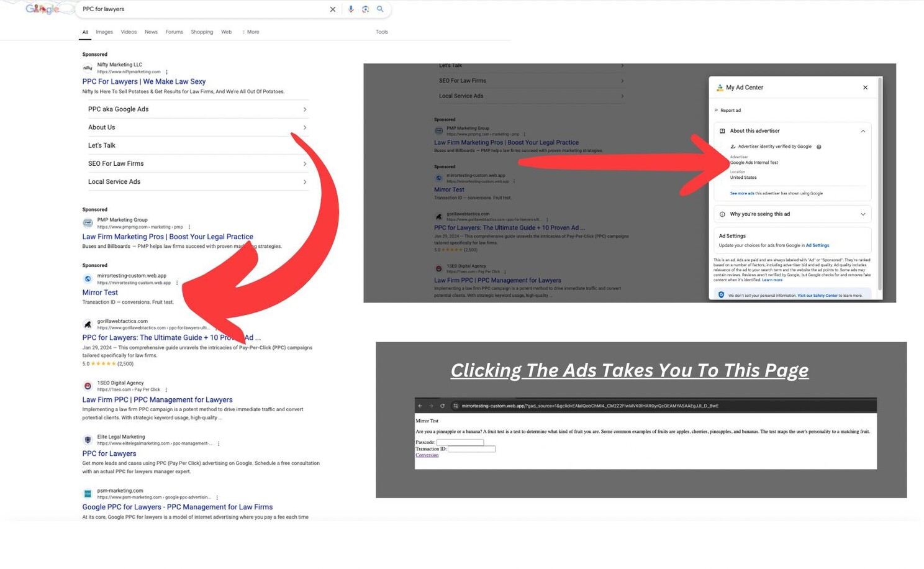Screen dimensions: 924x569
Task: Switch to the Images tab
Action: point(104,32)
